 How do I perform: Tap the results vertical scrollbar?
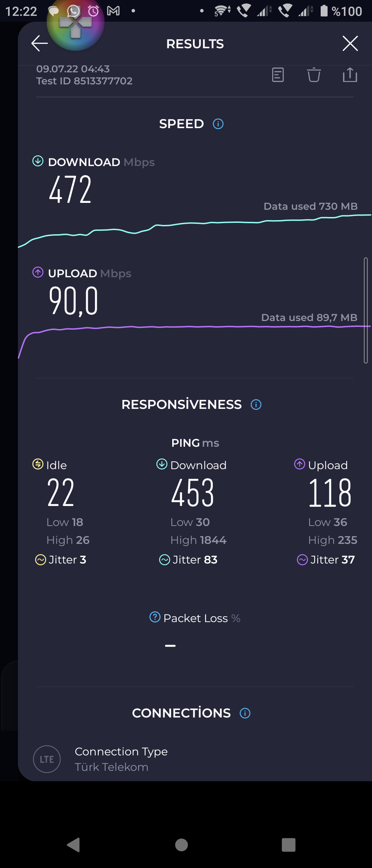pyautogui.click(x=366, y=310)
